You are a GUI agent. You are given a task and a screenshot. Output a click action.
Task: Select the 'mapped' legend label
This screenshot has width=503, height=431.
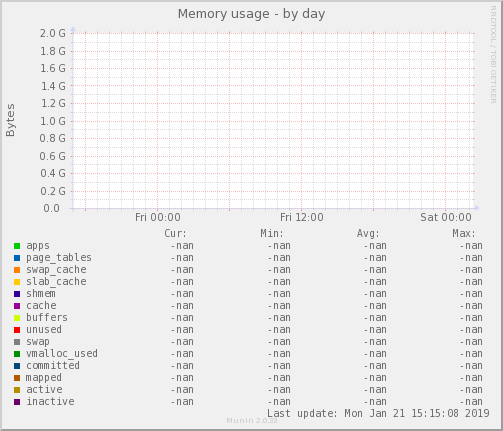44,378
